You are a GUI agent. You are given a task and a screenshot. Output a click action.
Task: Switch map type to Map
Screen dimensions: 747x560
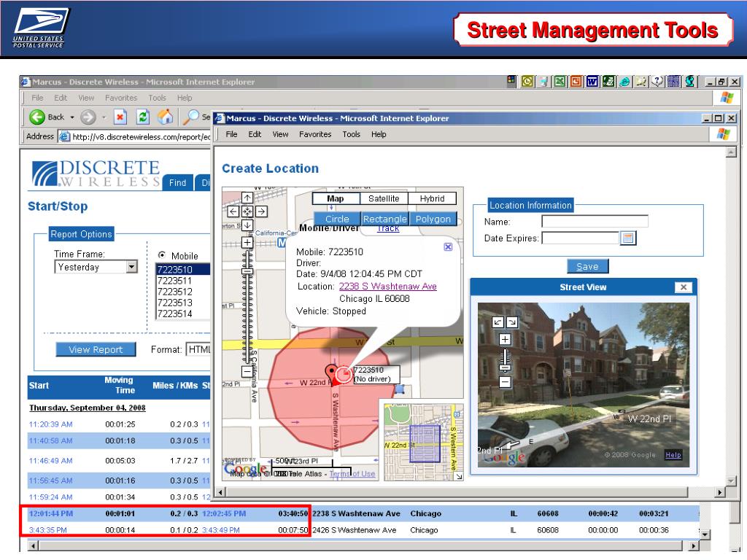[336, 198]
